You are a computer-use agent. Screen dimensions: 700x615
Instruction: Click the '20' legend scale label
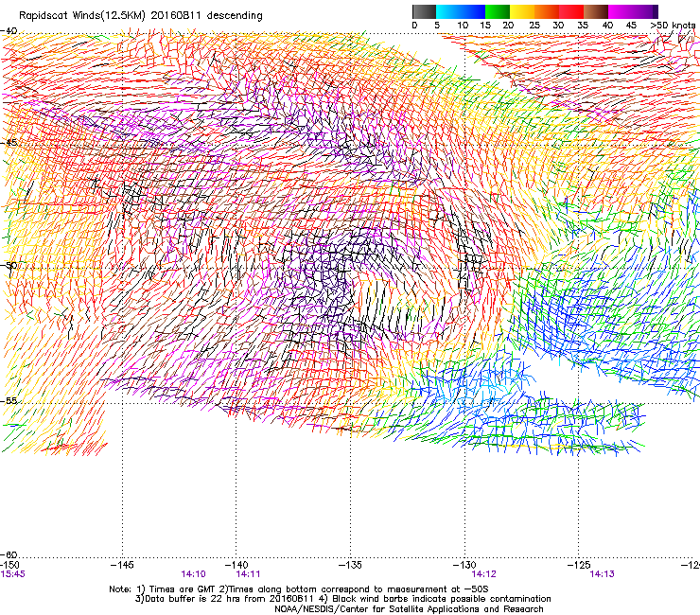(x=508, y=26)
